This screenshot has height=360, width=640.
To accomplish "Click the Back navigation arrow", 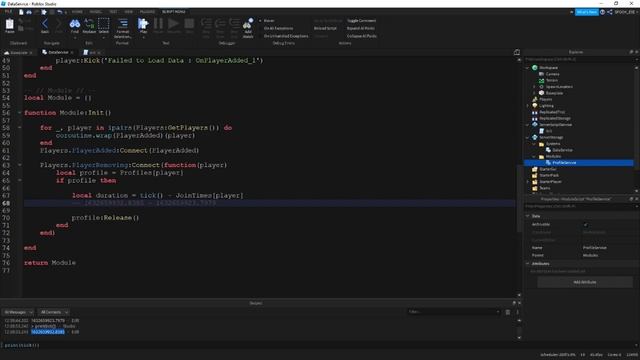I will pos(45,24).
